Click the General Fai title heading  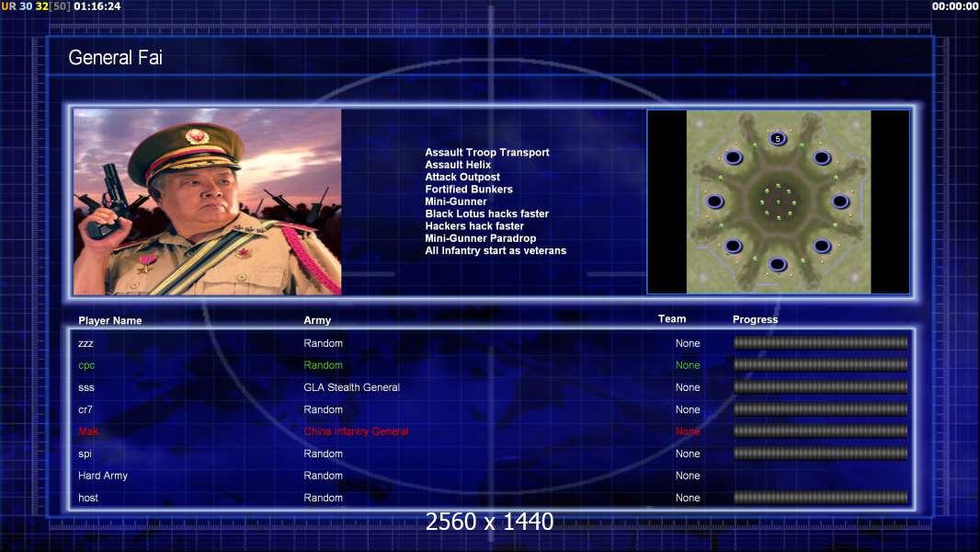coord(116,58)
